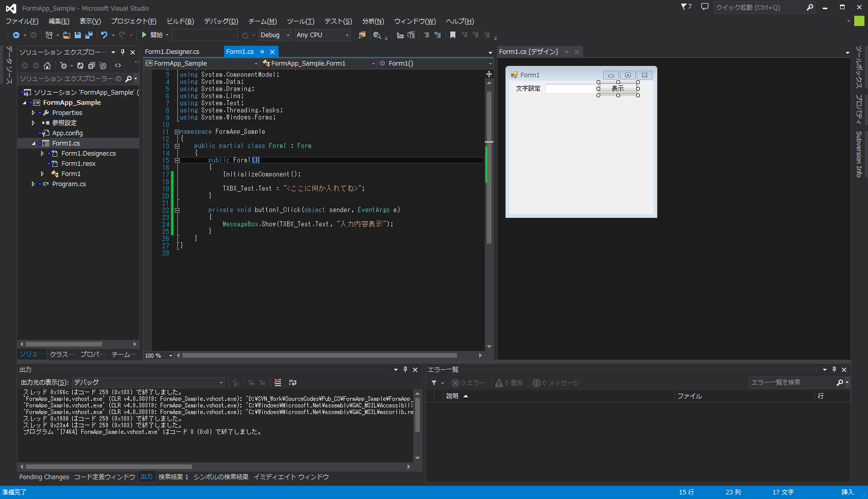Click the Undo arrow icon

(104, 35)
